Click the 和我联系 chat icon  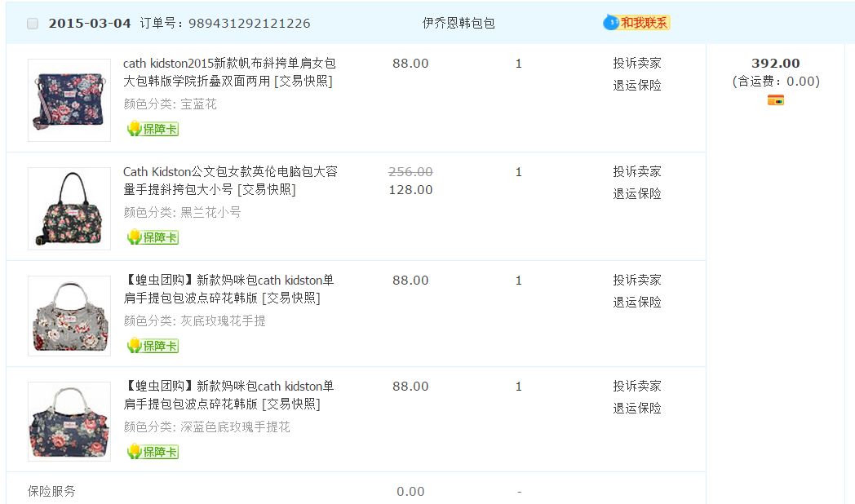coord(636,23)
